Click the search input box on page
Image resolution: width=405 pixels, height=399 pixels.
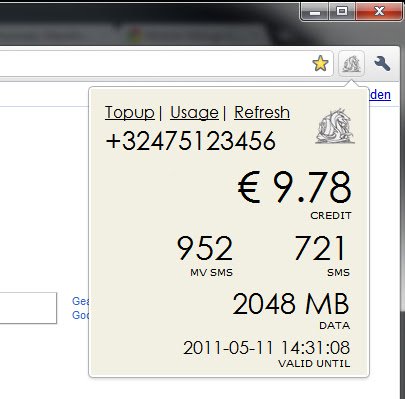click(28, 308)
